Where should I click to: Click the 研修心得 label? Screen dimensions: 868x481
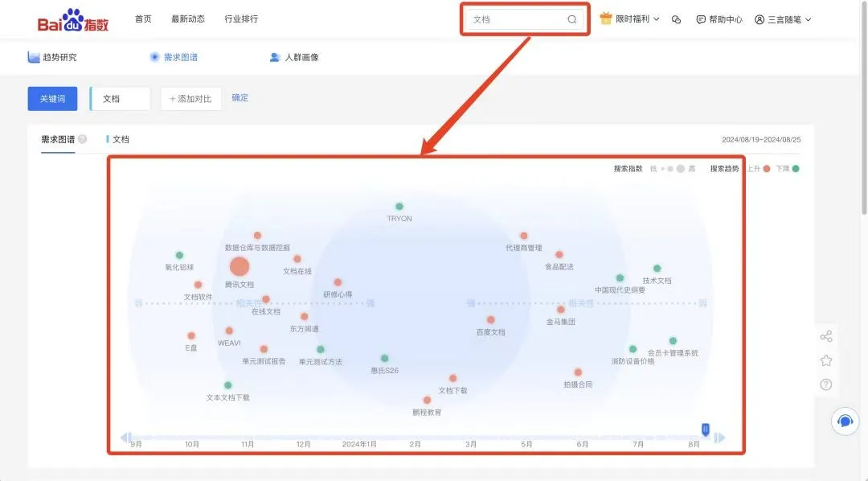338,294
